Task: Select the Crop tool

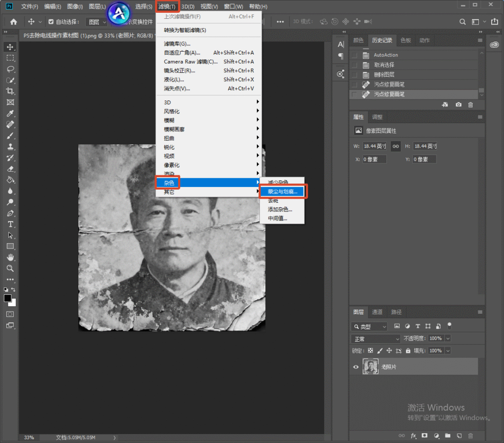Action: [10, 91]
